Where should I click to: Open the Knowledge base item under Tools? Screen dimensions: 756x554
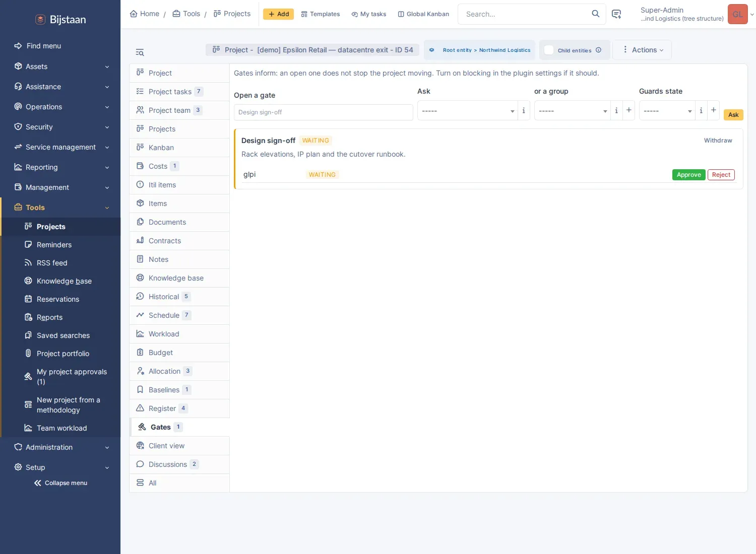pyautogui.click(x=64, y=281)
